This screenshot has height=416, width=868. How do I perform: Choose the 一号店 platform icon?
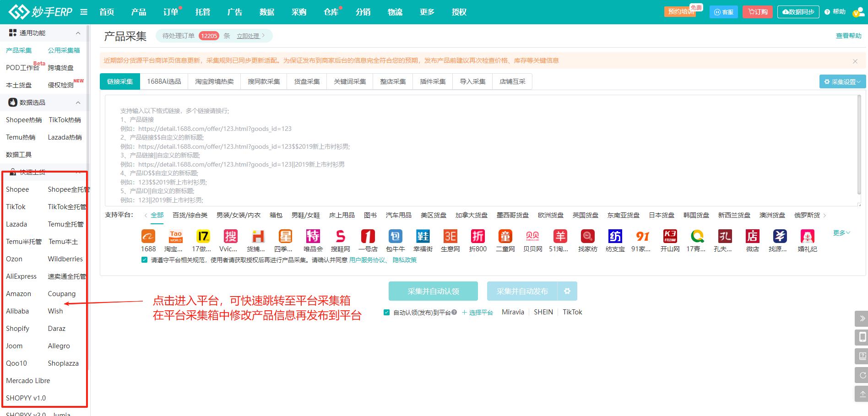368,236
